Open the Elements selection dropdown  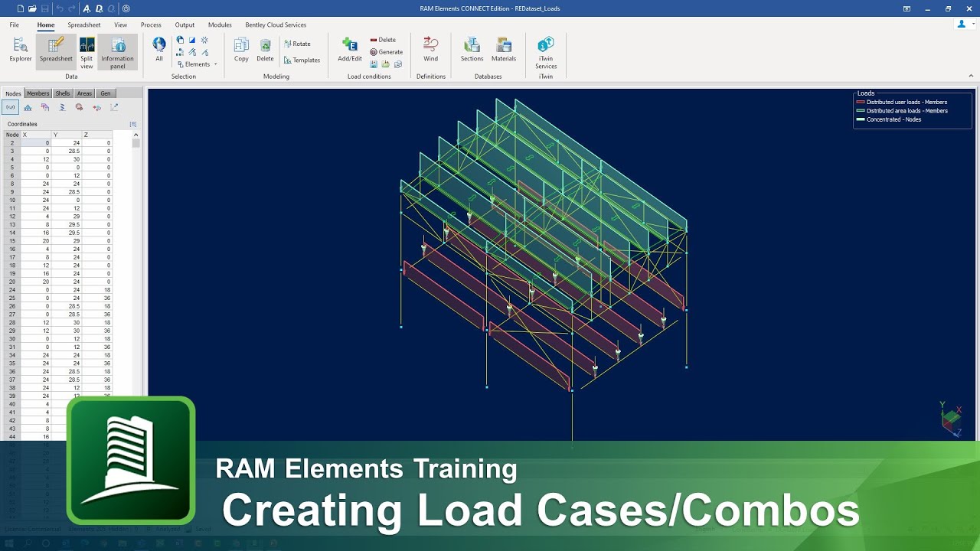click(197, 64)
